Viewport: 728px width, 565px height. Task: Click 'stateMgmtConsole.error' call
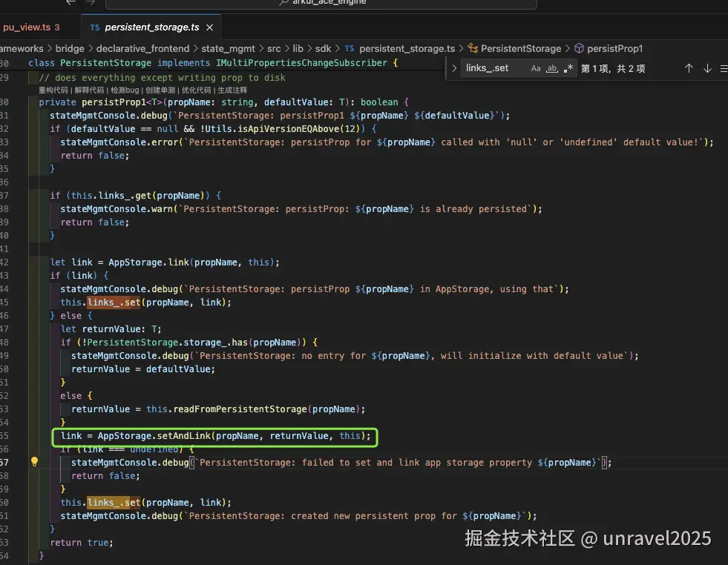[119, 142]
